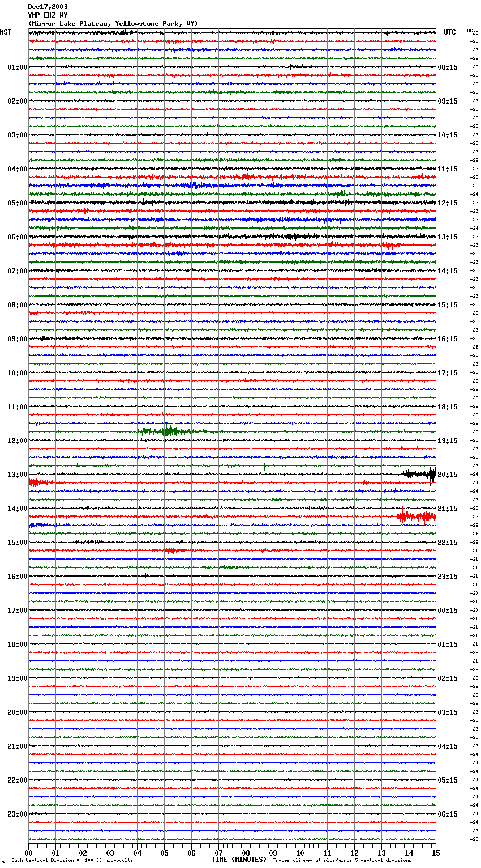
Task: Click minute 11 tick label on bottom axis
Action: [x=327, y=853]
